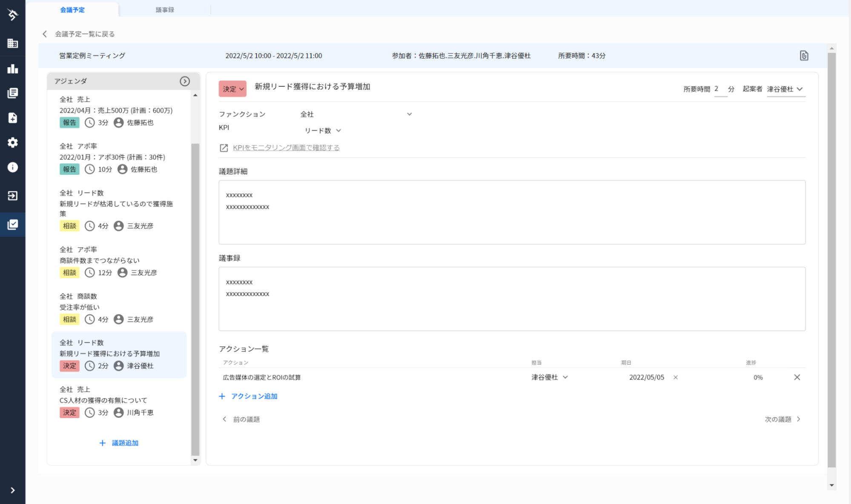The height and width of the screenshot is (504, 851).
Task: Click the paperclip attachment icon on meeting header
Action: tap(804, 55)
